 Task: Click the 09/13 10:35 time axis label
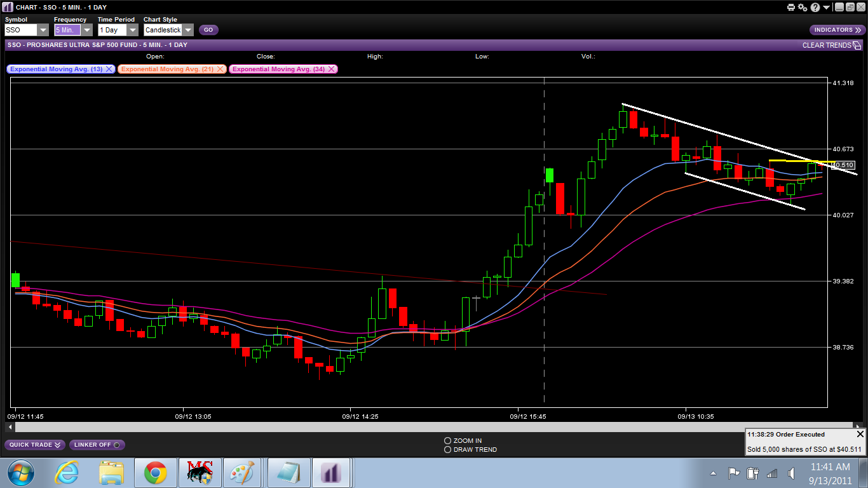coord(696,417)
